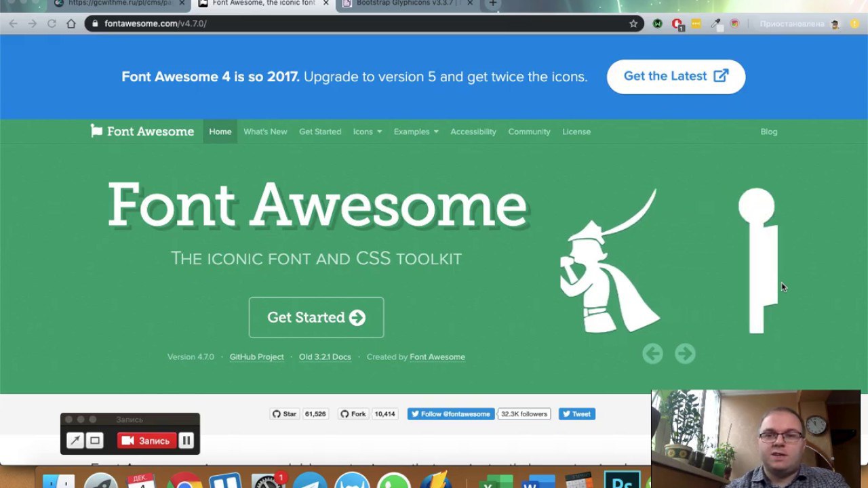
Task: Click the webcam video overlay
Action: point(756,439)
